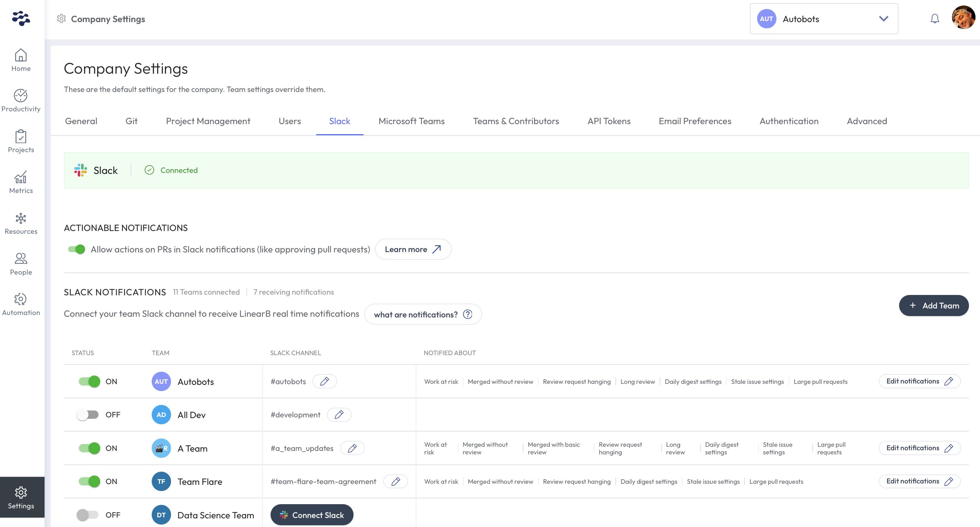Screen dimensions: 980x527
Task: Click the Slack logo in the connected banner
Action: point(81,170)
